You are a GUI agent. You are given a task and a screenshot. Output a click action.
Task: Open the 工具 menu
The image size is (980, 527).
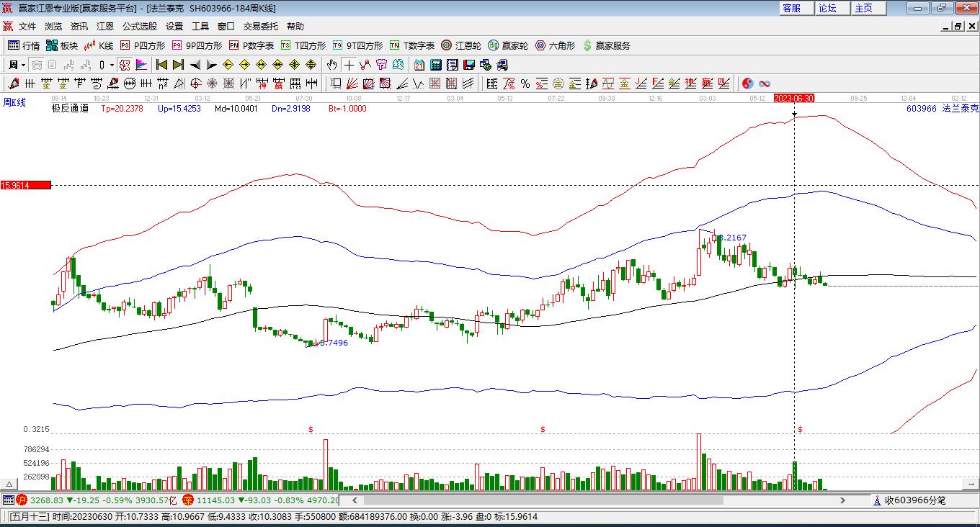200,26
